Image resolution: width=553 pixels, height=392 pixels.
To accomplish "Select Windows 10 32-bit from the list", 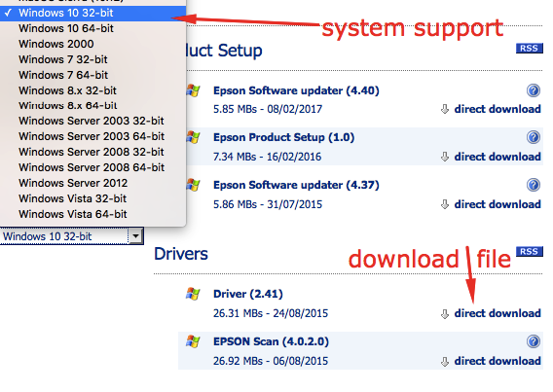I will click(x=92, y=13).
